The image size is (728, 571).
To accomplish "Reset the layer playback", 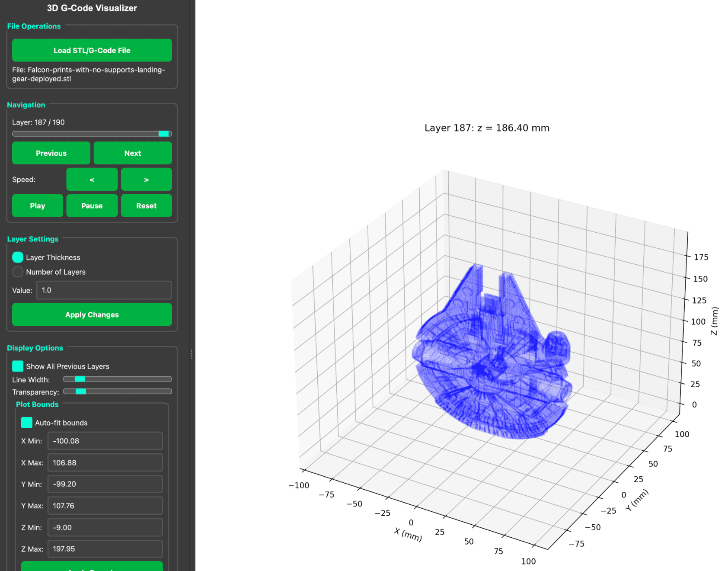I will pos(146,205).
